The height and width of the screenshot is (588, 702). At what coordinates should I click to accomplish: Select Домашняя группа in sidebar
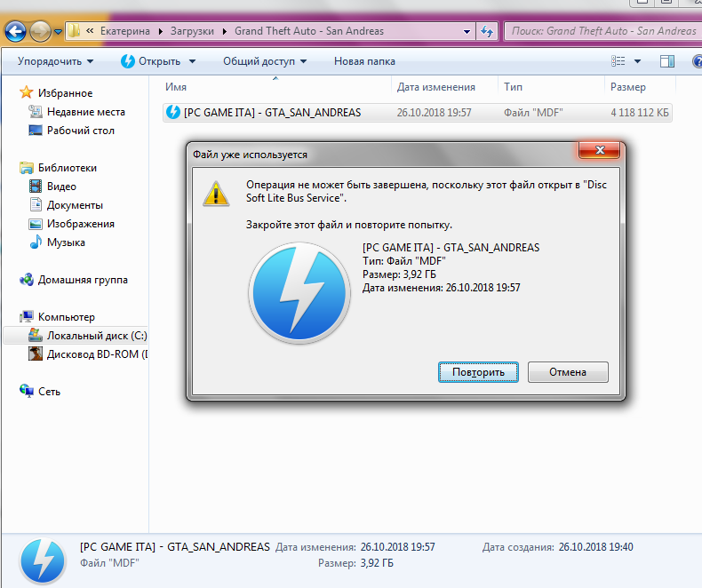point(83,280)
